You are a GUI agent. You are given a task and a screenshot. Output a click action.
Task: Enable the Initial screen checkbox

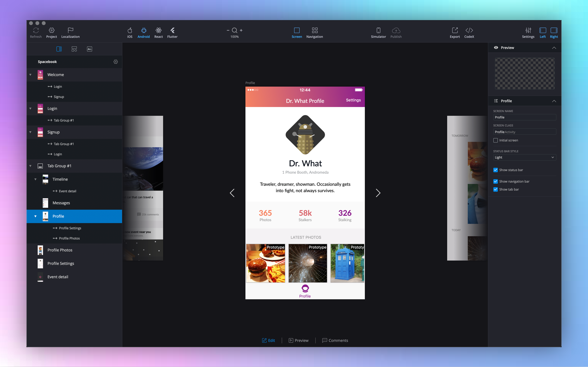coord(495,140)
